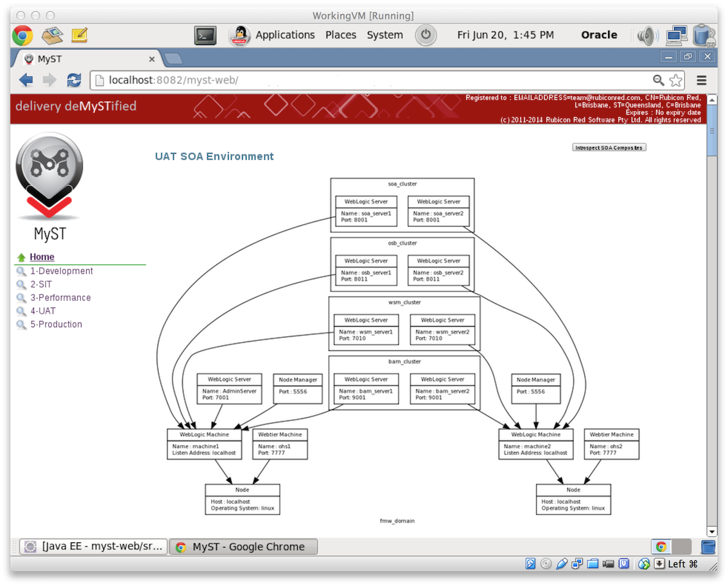Go forward in the Chrome browser
This screenshot has width=728, height=586.
click(49, 80)
